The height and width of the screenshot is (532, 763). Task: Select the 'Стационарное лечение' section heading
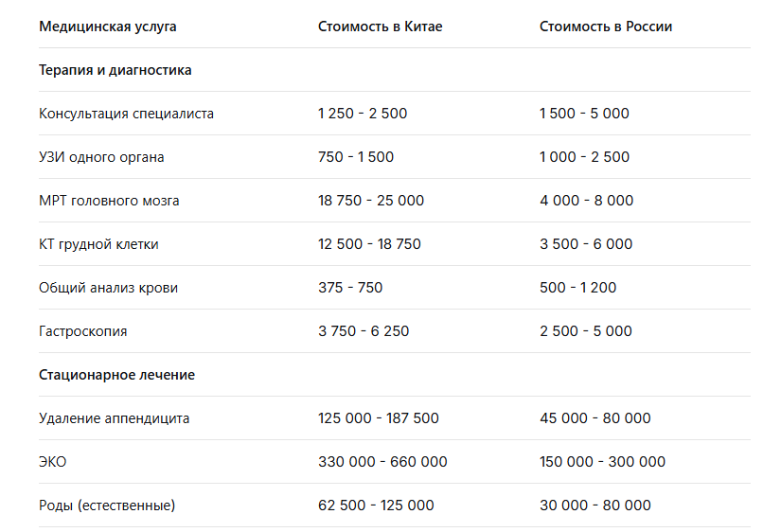point(117,375)
